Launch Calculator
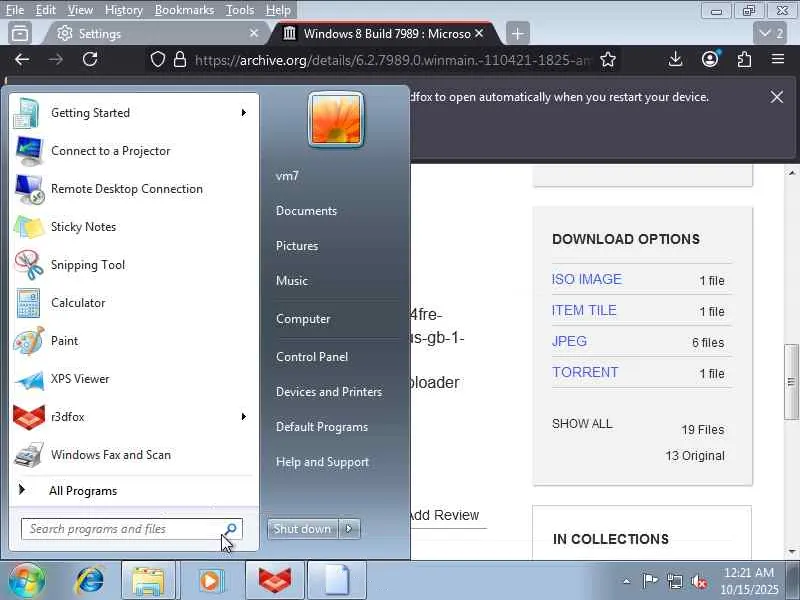The width and height of the screenshot is (800, 600). (x=133, y=303)
